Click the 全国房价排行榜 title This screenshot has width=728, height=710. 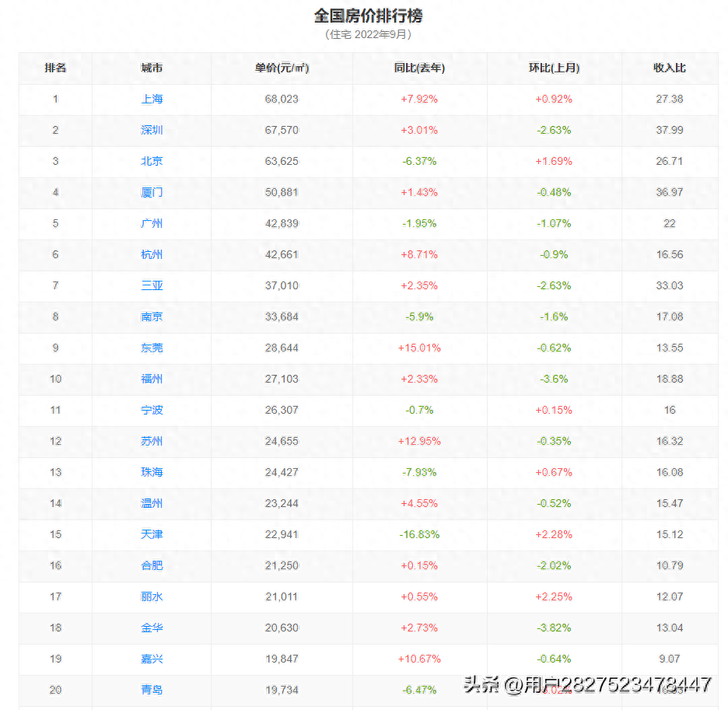pyautogui.click(x=368, y=16)
